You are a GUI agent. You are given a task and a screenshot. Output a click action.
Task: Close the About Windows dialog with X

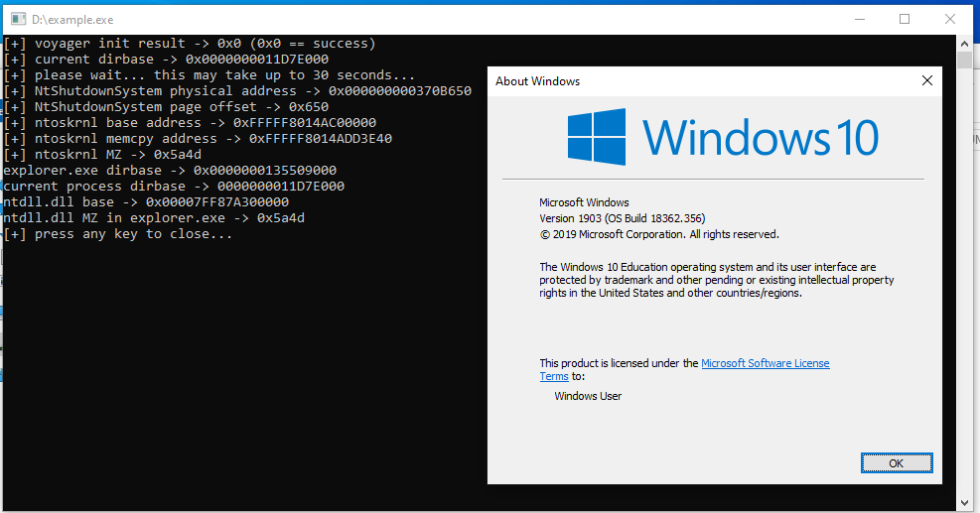pos(926,81)
